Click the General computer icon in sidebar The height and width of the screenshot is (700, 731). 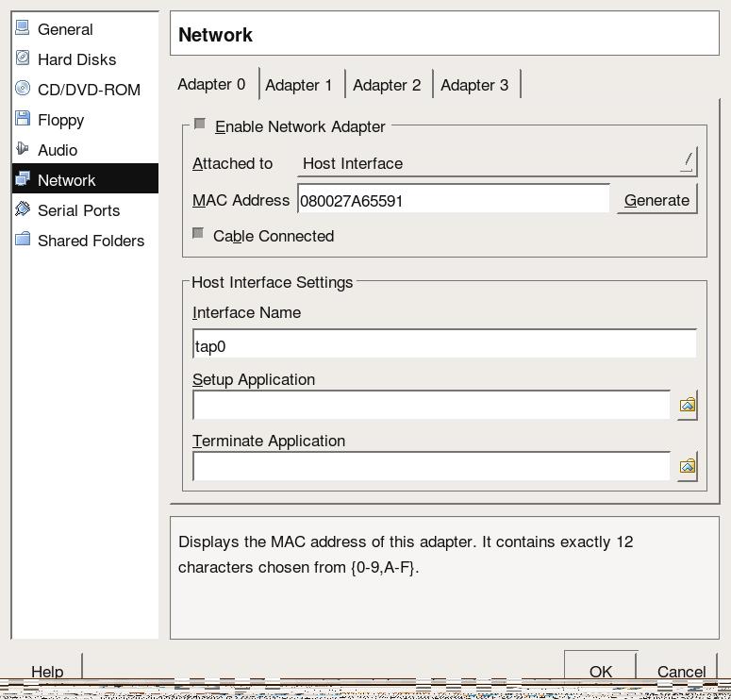coord(22,27)
